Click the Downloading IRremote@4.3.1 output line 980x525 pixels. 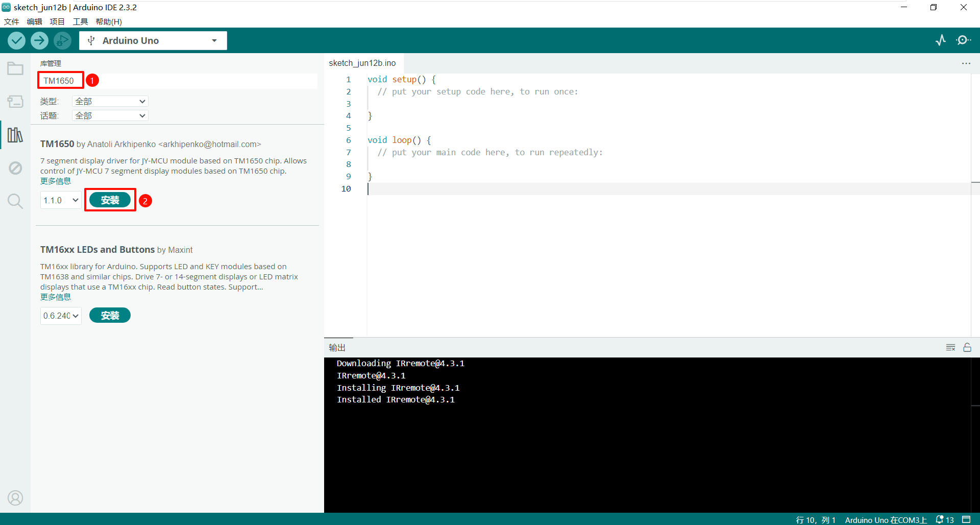click(x=401, y=364)
